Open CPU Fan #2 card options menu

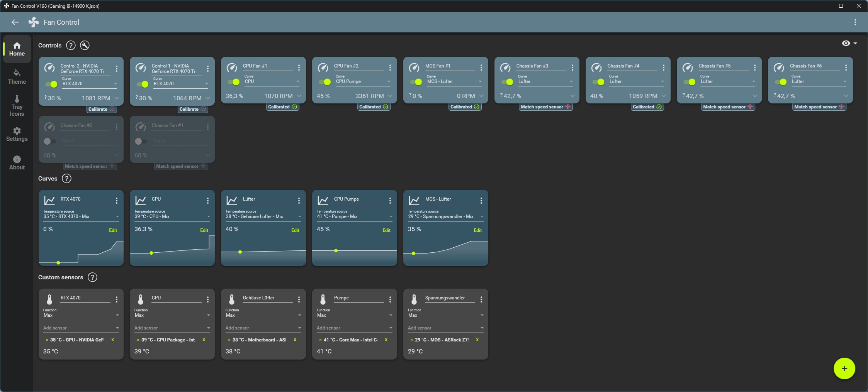click(390, 68)
